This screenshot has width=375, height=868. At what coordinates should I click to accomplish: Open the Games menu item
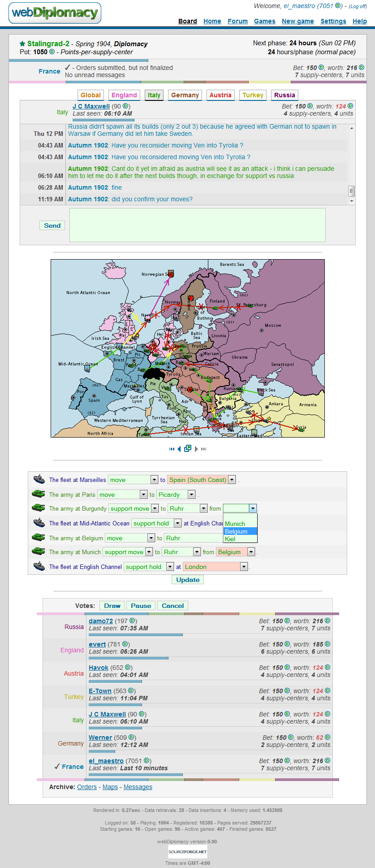pos(265,21)
